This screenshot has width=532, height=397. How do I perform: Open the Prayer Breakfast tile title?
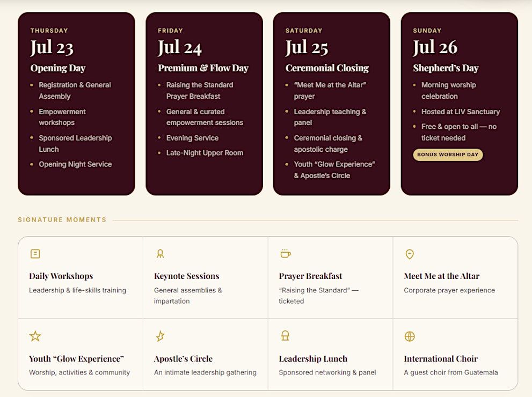(x=310, y=276)
